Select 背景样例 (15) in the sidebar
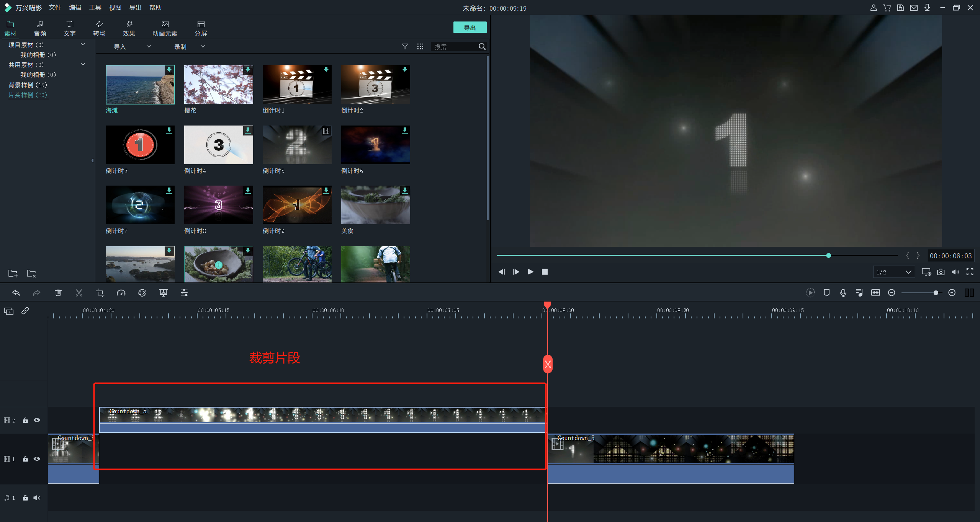This screenshot has height=522, width=980. point(28,85)
